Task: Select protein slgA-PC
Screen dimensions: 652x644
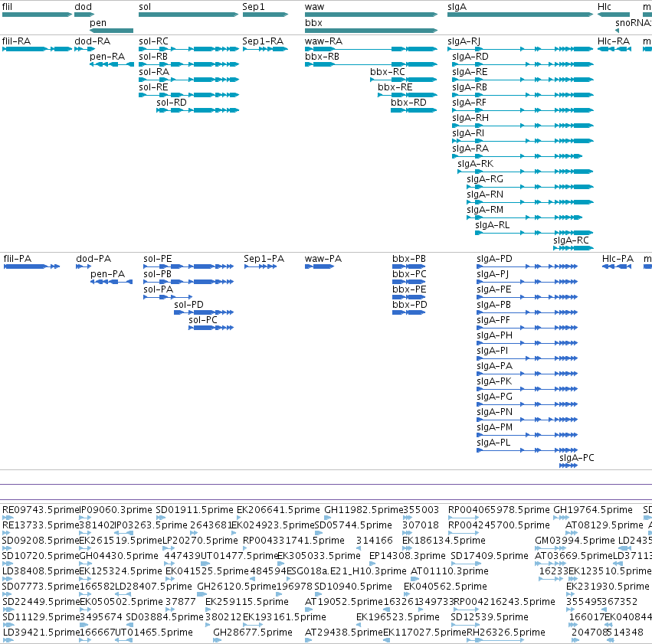Action: click(x=568, y=466)
